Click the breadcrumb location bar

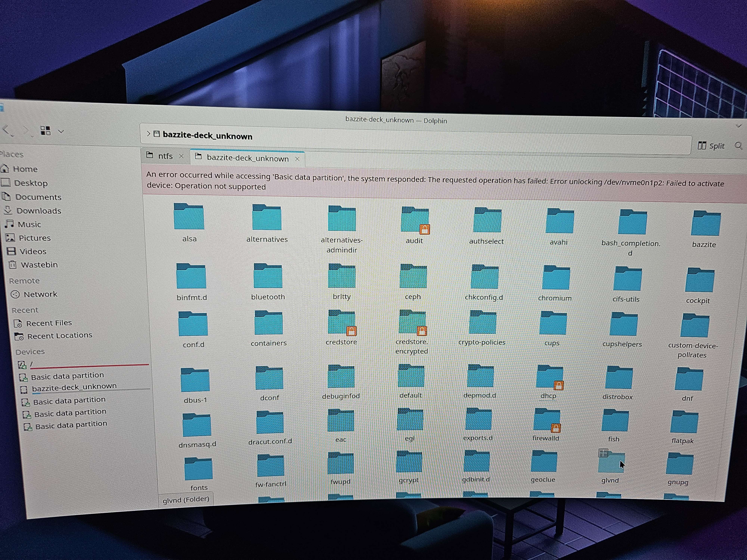[439, 138]
